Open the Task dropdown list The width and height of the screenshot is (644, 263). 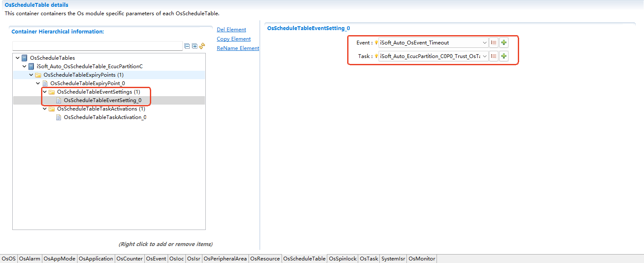pos(484,56)
